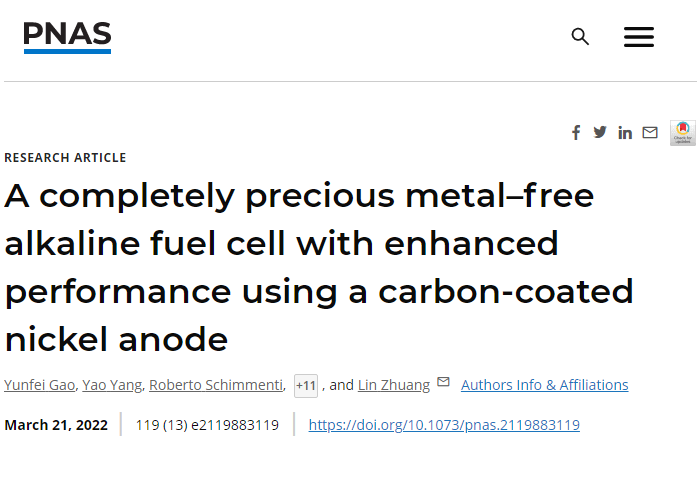Share article on Twitter
The height and width of the screenshot is (493, 700).
[x=600, y=133]
